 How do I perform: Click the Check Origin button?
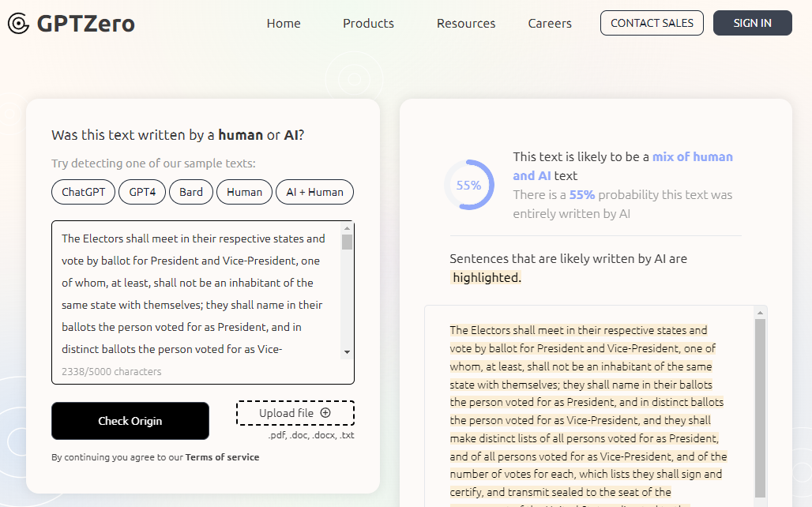(130, 421)
